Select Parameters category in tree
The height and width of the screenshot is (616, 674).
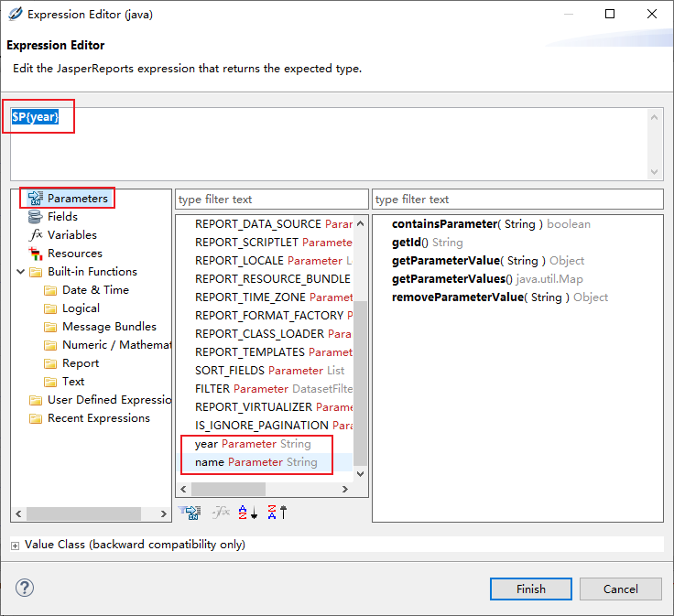point(77,199)
